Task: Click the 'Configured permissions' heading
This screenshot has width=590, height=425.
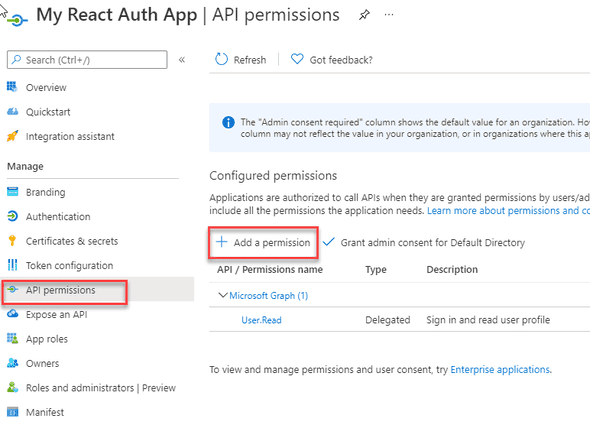Action: (273, 175)
